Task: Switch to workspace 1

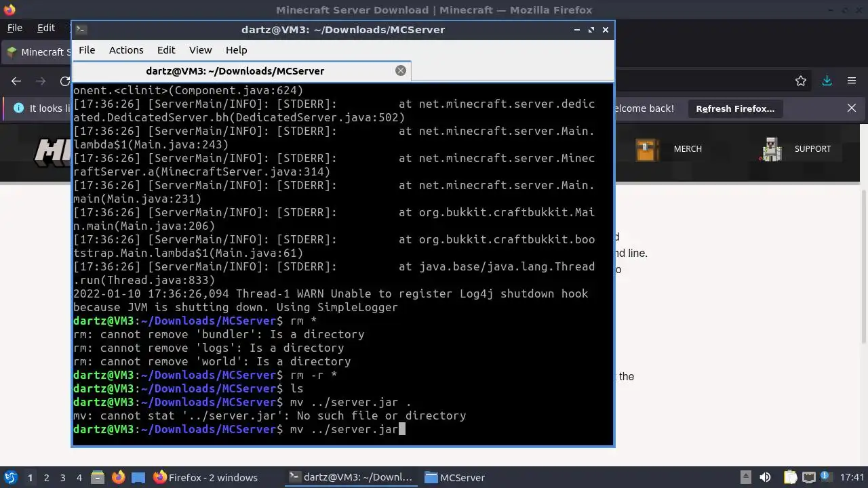Action: click(x=30, y=477)
